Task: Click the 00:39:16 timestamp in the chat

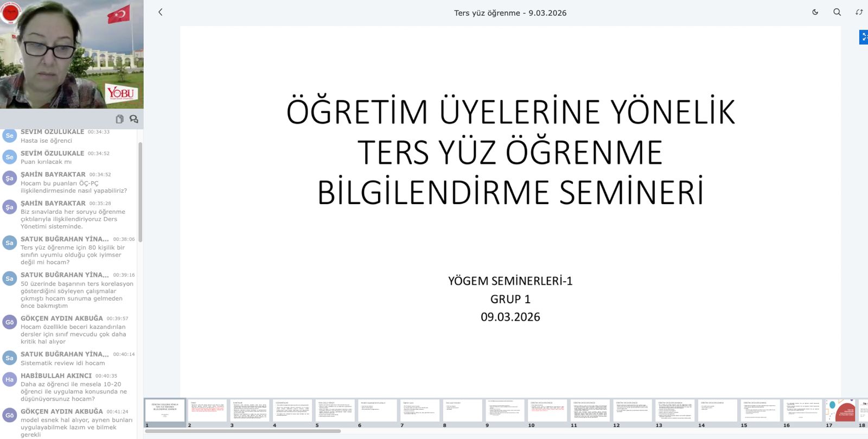Action: [124, 275]
